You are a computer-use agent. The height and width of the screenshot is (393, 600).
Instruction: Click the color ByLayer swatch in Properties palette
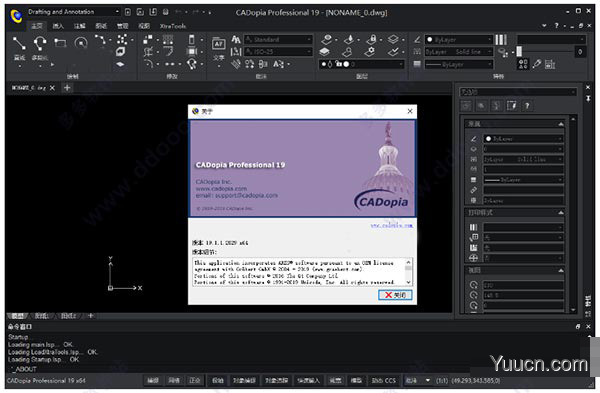[x=488, y=139]
